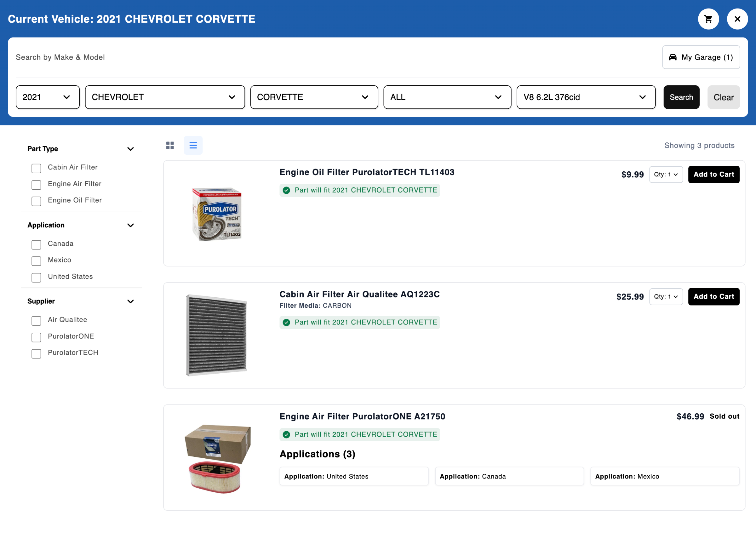Check the Cabin Air Filter checkbox
Viewport: 756px width, 556px height.
coord(36,168)
